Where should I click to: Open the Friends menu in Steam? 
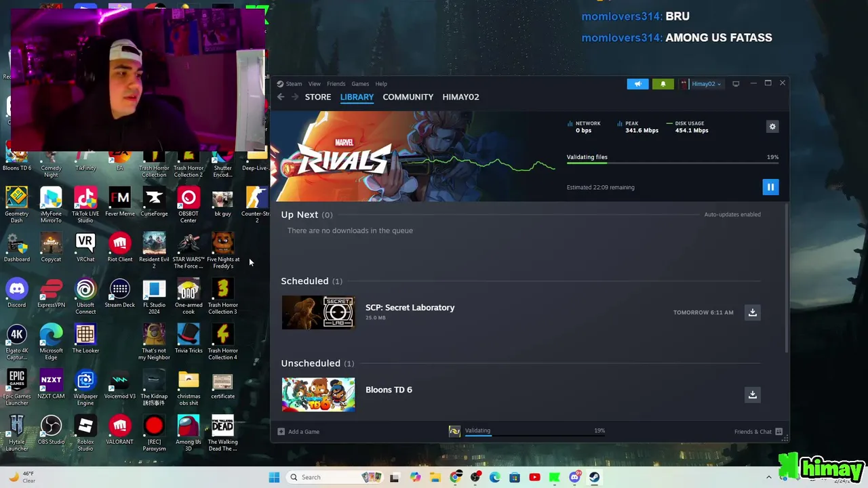pyautogui.click(x=336, y=84)
